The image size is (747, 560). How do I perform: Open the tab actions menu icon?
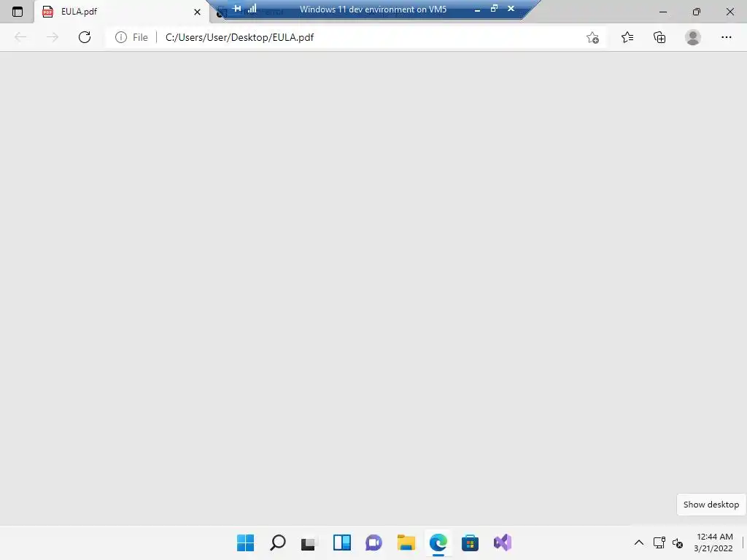(x=18, y=12)
